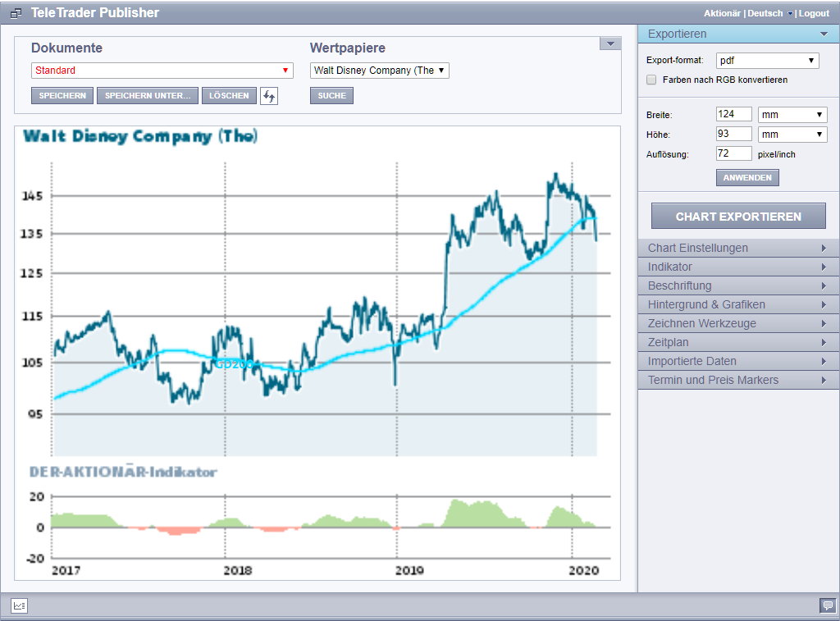Enable Farben nach RGB konvertieren checkbox
This screenshot has width=840, height=621.
[x=651, y=80]
